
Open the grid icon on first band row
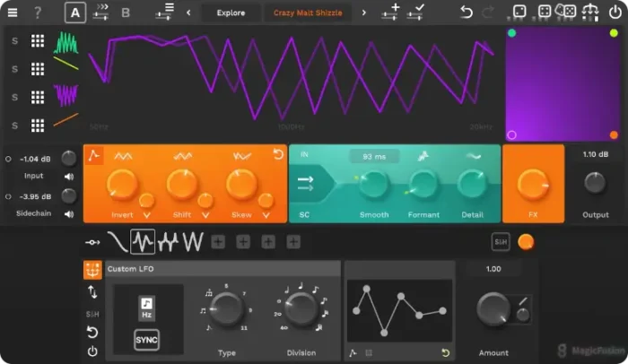click(38, 41)
